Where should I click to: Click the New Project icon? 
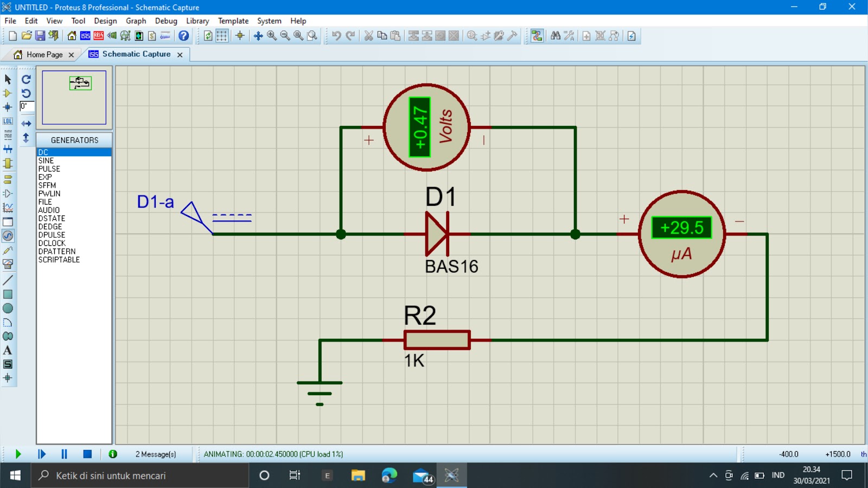pyautogui.click(x=12, y=36)
